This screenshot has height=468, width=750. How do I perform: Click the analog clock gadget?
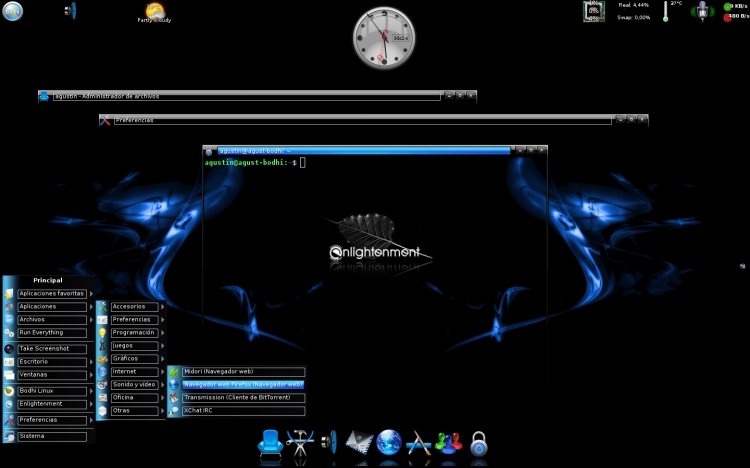point(384,38)
